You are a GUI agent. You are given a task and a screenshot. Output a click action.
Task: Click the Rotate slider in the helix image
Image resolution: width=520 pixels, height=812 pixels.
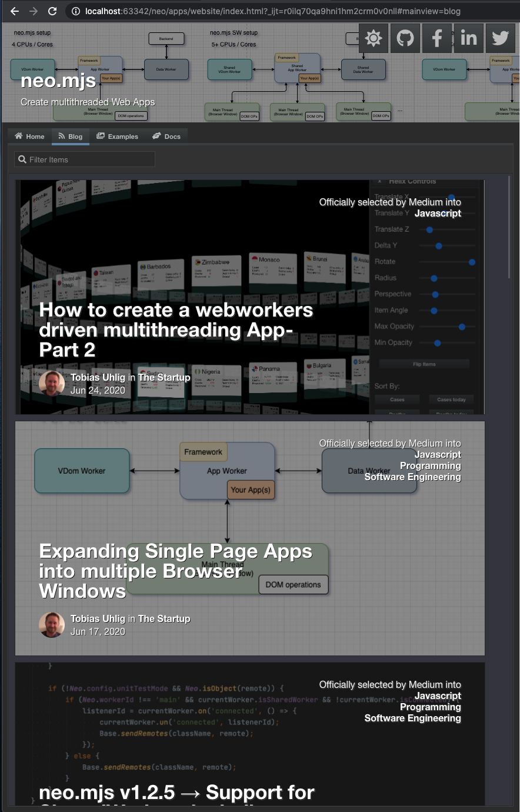[447, 262]
